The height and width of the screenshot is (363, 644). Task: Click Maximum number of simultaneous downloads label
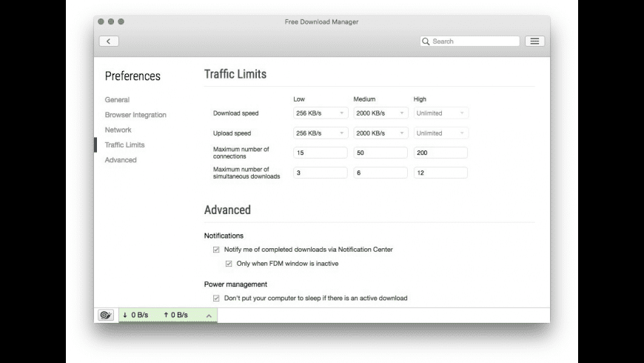coord(246,173)
